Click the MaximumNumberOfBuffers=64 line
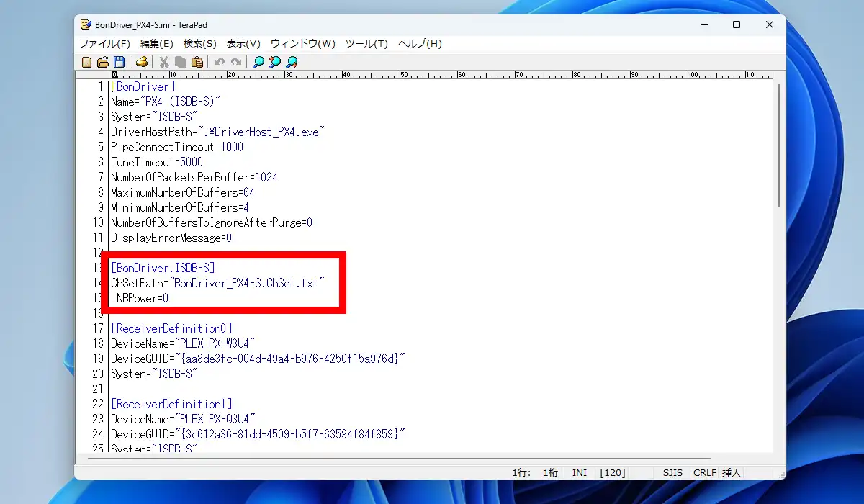The width and height of the screenshot is (864, 504). [183, 192]
